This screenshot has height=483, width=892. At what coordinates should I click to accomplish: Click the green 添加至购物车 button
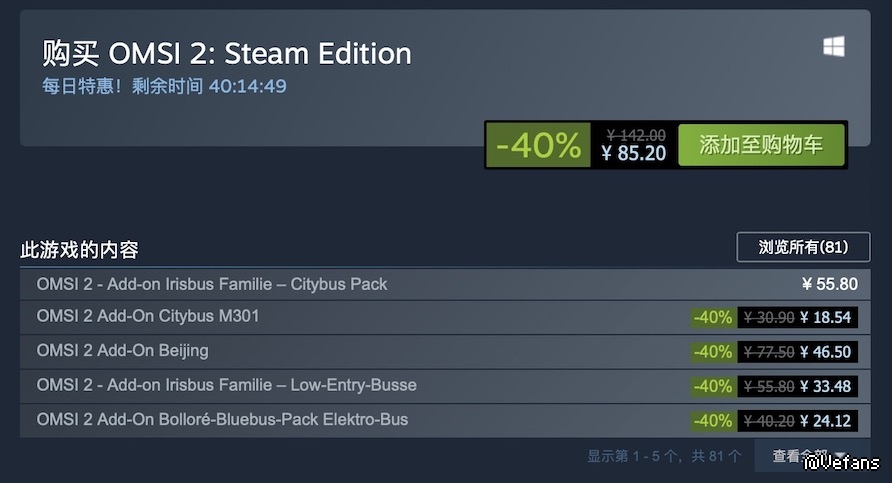(x=761, y=145)
